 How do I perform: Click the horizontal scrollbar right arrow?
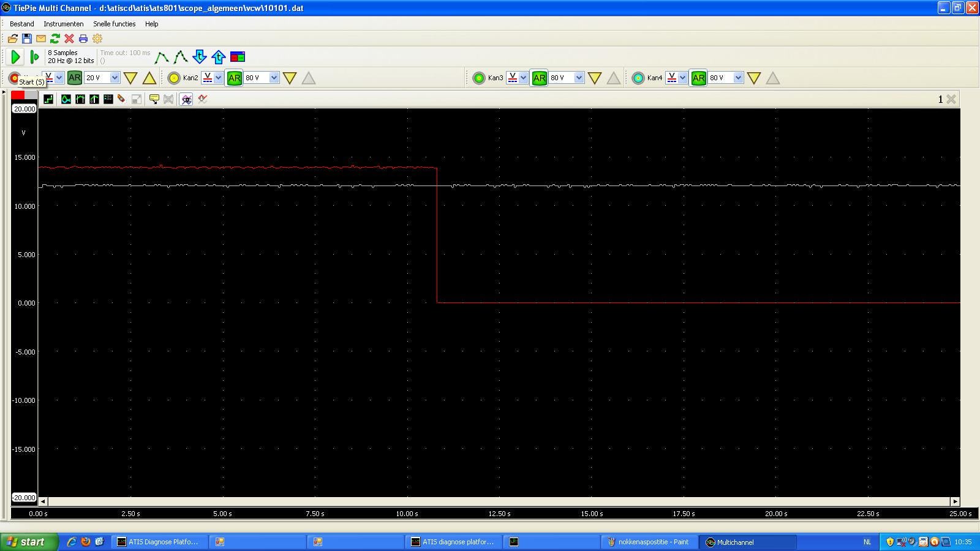954,501
